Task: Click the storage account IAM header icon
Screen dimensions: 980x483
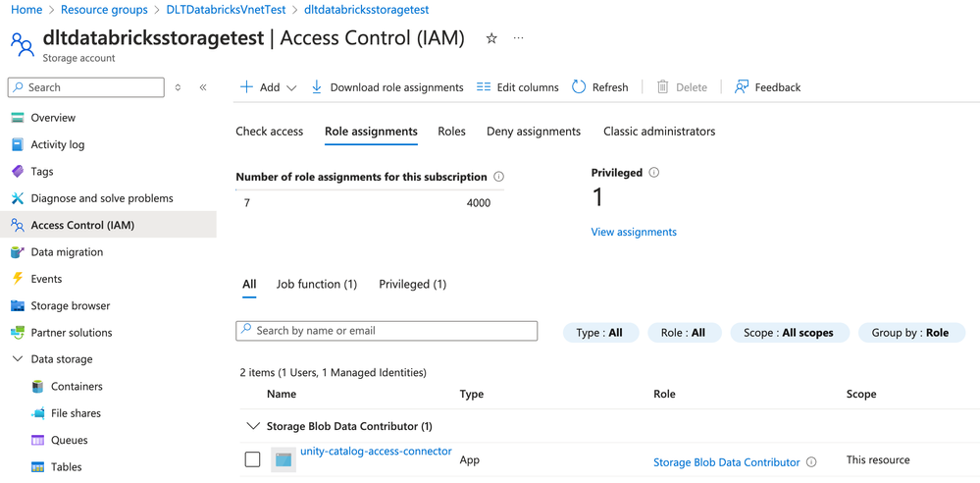Action: coord(23,45)
